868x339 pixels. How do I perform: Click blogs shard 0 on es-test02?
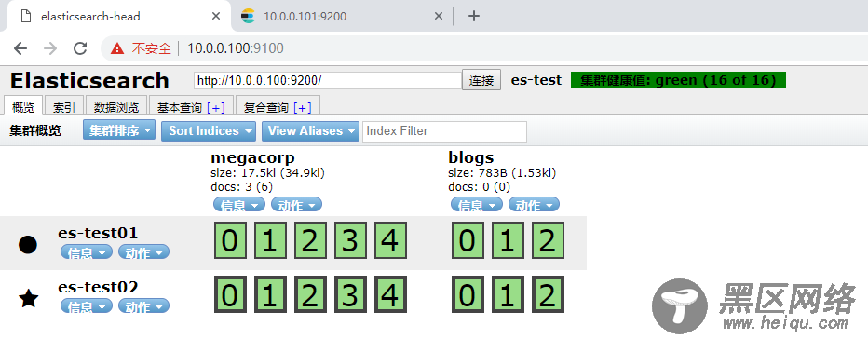pyautogui.click(x=468, y=294)
